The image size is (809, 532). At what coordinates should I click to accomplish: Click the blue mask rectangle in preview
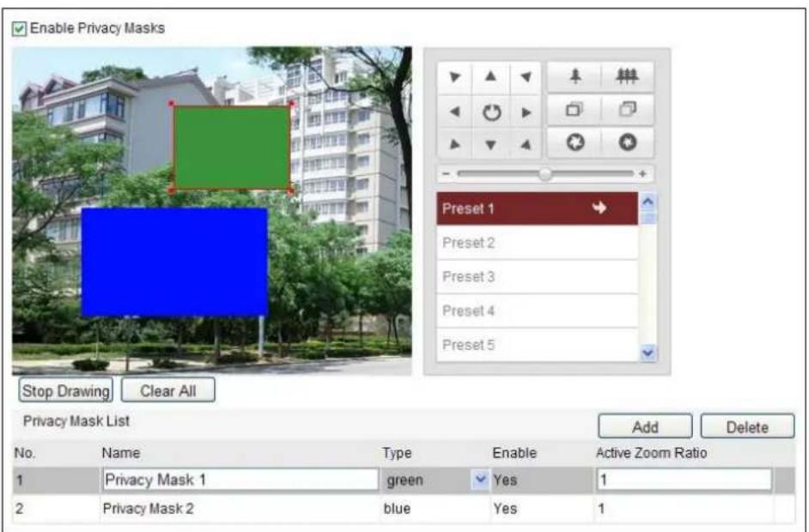point(174,262)
